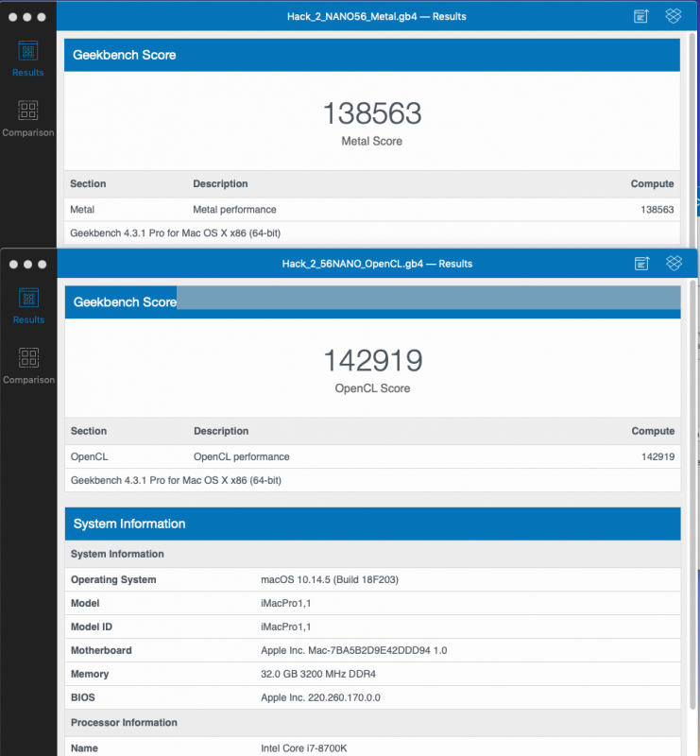Minimize the Hack_2_56NANO_OpenCL.gb4 window
The height and width of the screenshot is (756, 700).
click(x=28, y=265)
